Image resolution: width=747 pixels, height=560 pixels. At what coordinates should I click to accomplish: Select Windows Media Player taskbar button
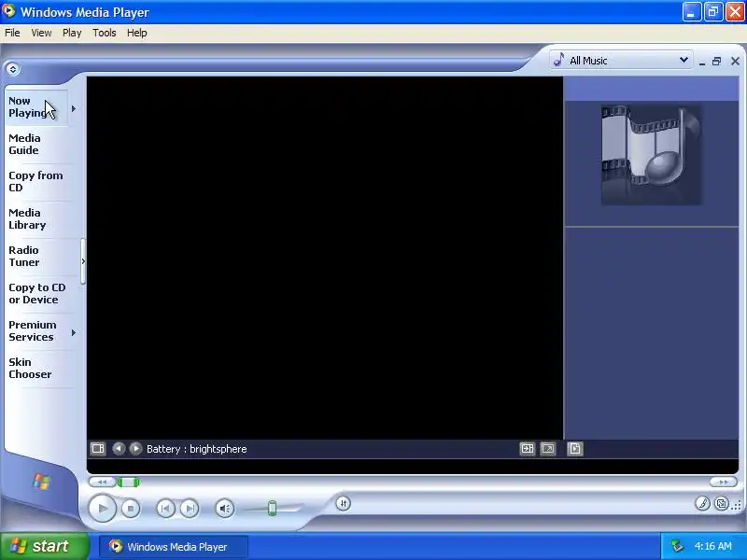[174, 547]
